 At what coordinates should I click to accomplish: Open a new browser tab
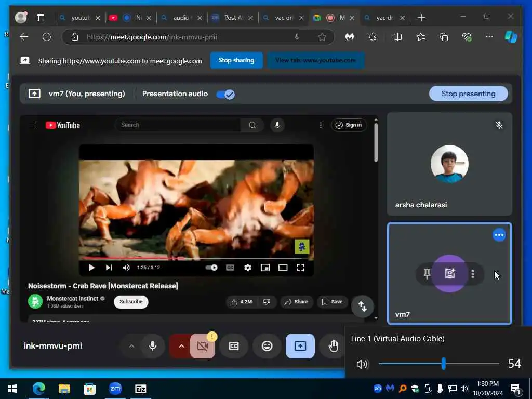421,18
